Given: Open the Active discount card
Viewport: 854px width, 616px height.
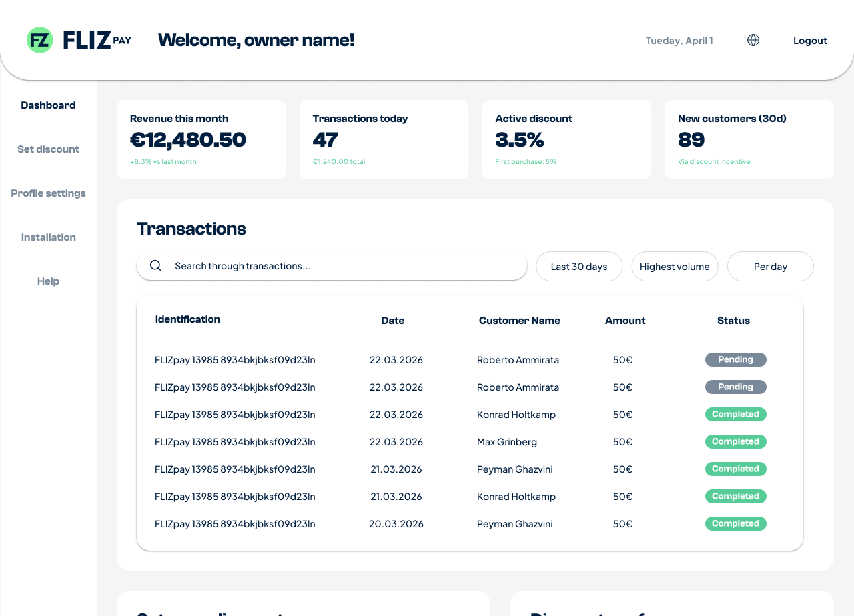Looking at the screenshot, I should click(x=566, y=139).
